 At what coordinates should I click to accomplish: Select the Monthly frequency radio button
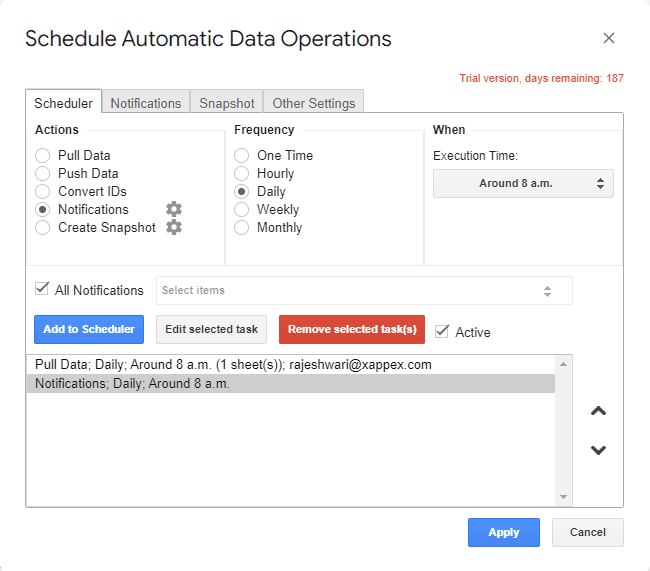pyautogui.click(x=241, y=227)
